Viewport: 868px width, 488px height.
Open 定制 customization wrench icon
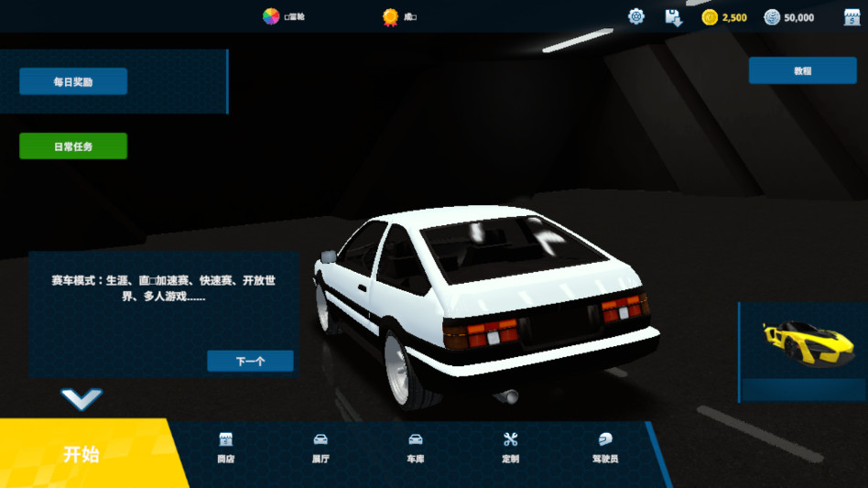[x=510, y=448]
